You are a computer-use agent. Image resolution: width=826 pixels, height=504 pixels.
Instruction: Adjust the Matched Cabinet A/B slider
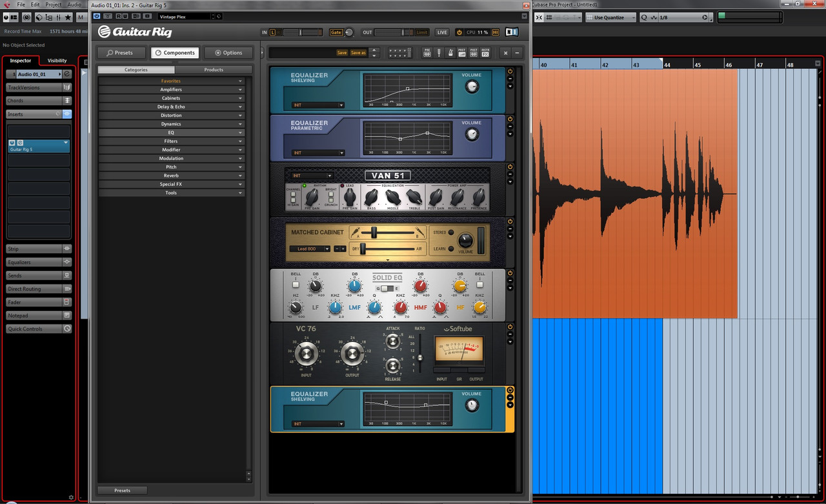click(373, 232)
